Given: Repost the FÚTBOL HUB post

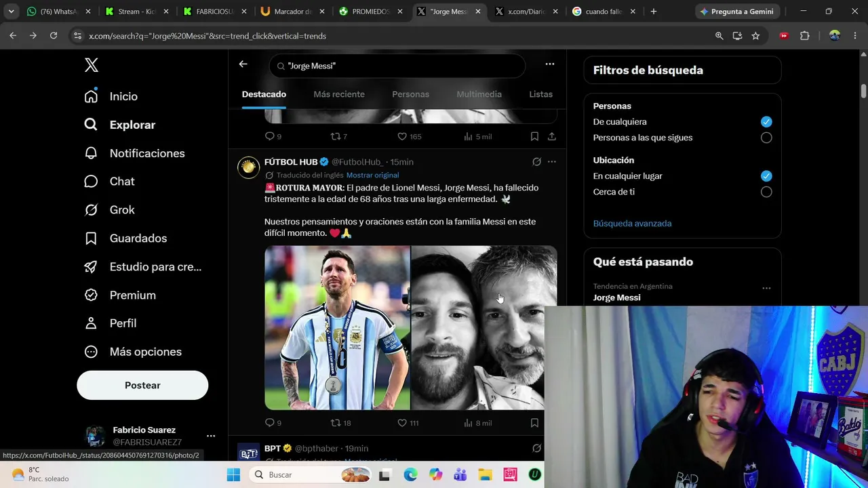Looking at the screenshot, I should pyautogui.click(x=340, y=423).
